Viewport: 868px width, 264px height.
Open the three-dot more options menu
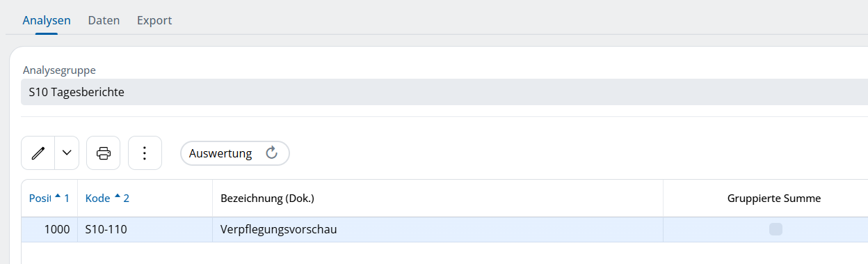pyautogui.click(x=145, y=153)
